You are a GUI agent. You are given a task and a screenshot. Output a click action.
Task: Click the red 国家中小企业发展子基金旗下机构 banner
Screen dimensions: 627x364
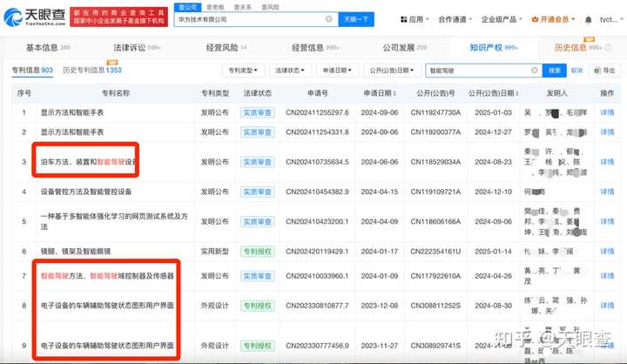[x=118, y=17]
